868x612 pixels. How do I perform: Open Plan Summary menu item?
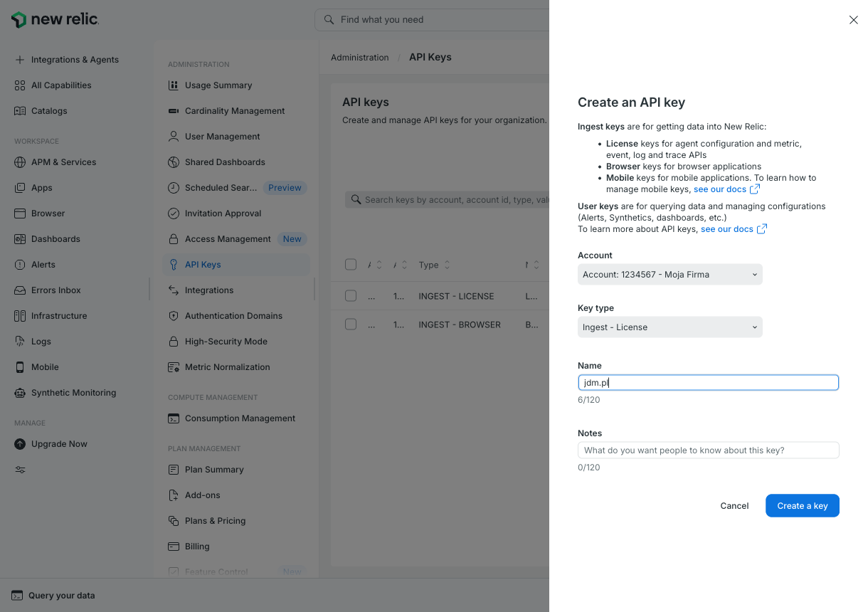pyautogui.click(x=236, y=470)
